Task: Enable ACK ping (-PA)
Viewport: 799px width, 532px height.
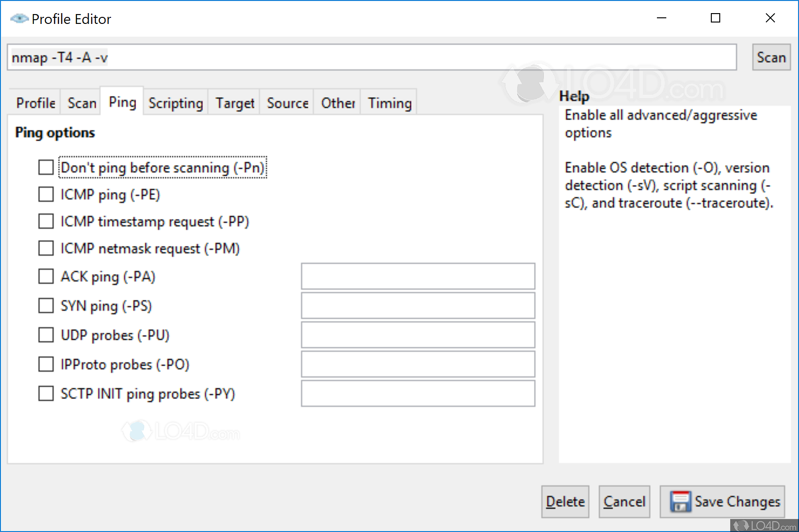Action: (x=45, y=277)
